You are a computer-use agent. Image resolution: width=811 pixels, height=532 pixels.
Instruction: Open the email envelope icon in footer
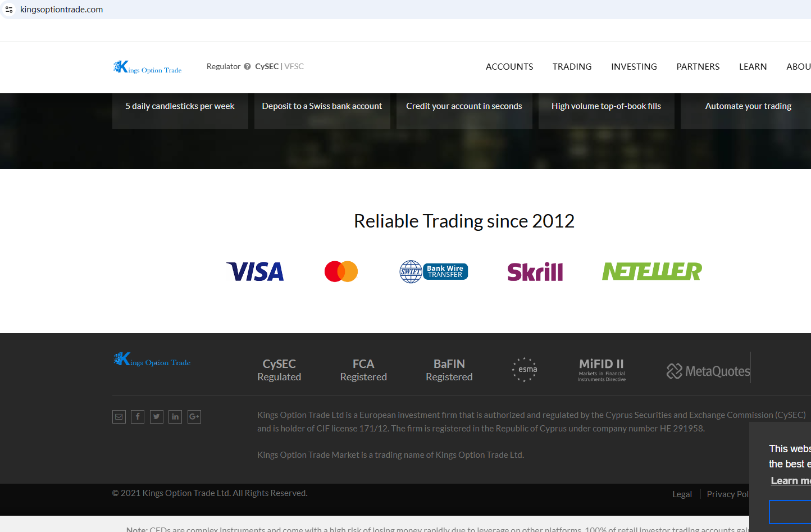click(119, 417)
